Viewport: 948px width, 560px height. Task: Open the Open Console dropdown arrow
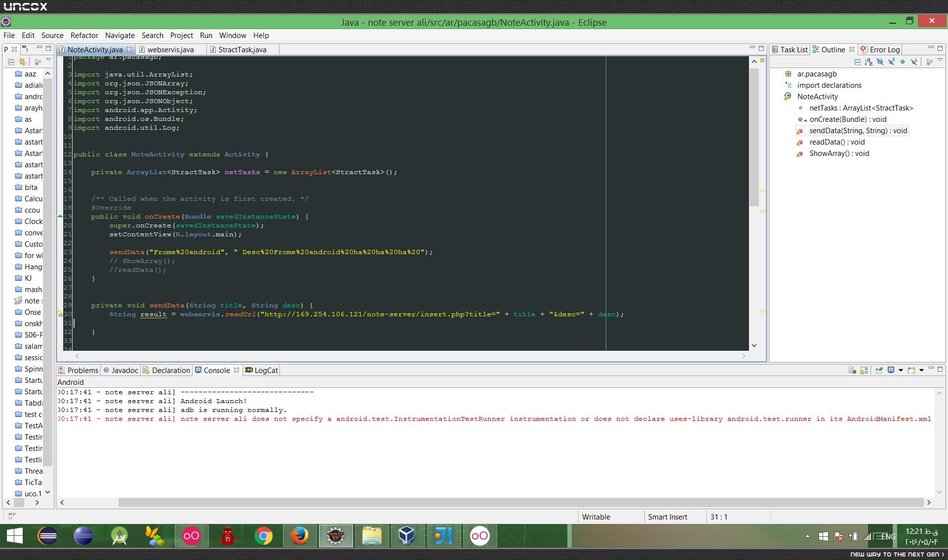[921, 371]
